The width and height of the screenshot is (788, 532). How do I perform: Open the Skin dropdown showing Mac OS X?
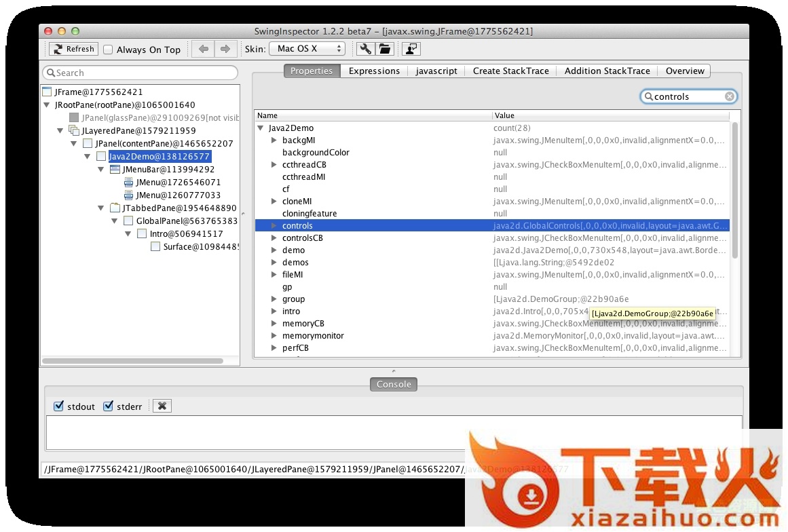[x=307, y=49]
